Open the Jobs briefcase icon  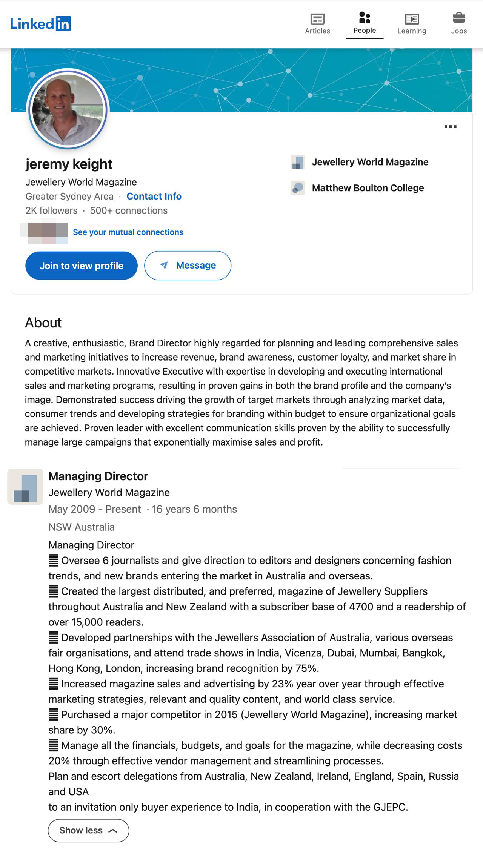click(459, 18)
